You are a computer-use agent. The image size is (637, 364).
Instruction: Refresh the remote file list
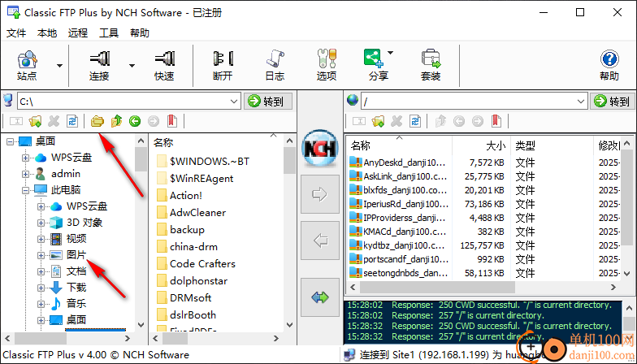pos(415,121)
